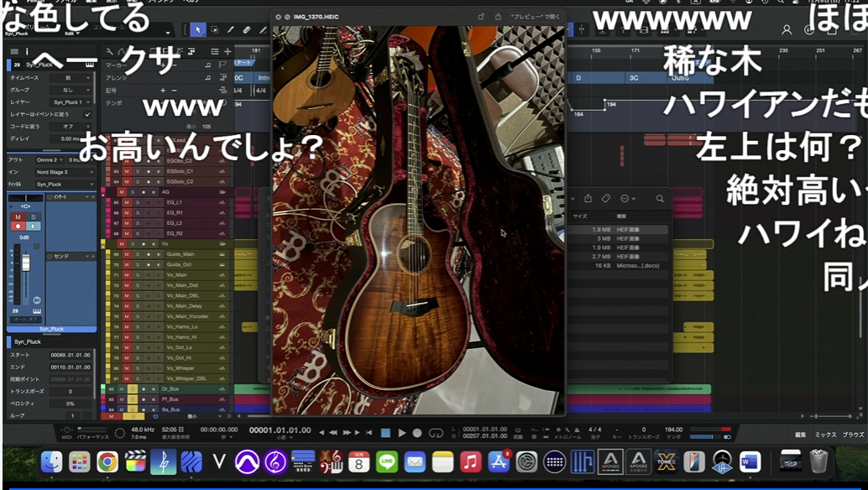Click the Stop button in transport

click(x=385, y=433)
